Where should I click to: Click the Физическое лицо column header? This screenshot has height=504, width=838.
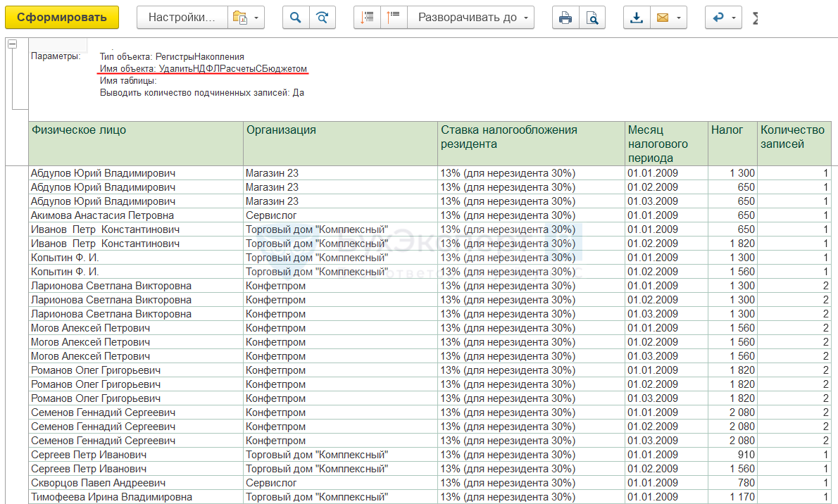[x=79, y=130]
